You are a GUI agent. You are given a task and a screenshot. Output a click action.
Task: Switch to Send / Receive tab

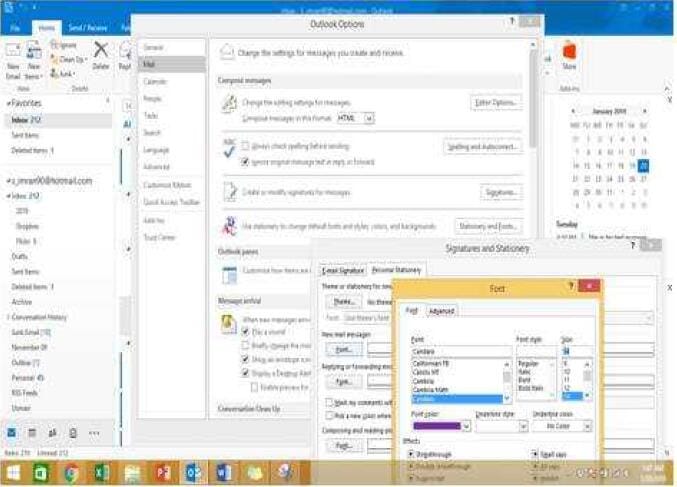click(x=88, y=28)
